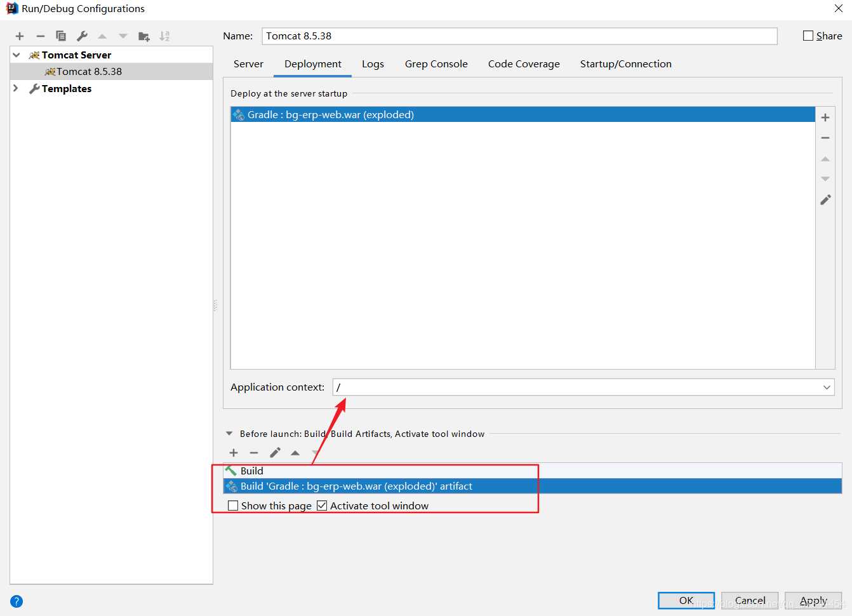Viewport: 852px width, 616px height.
Task: Select the Build before launch task
Action: coord(533,471)
